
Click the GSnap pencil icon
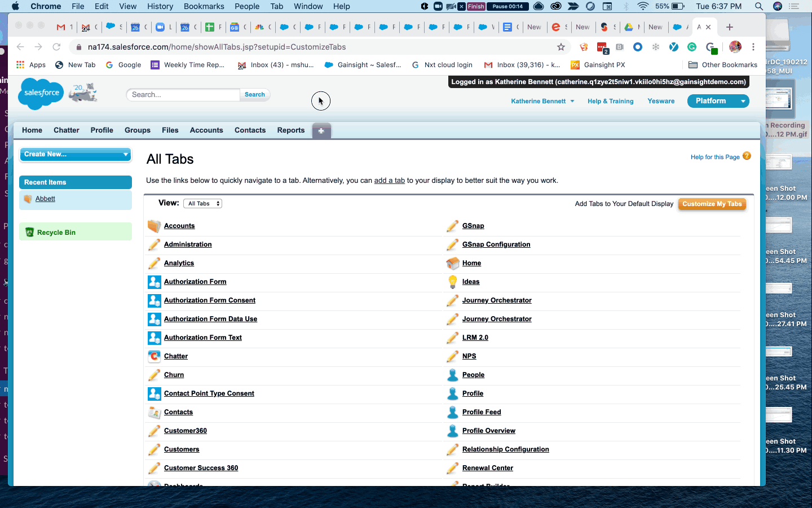[452, 226]
